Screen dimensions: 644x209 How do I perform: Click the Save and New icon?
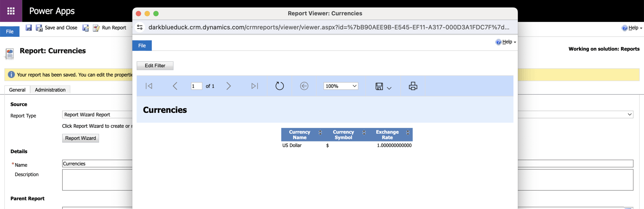(x=86, y=28)
